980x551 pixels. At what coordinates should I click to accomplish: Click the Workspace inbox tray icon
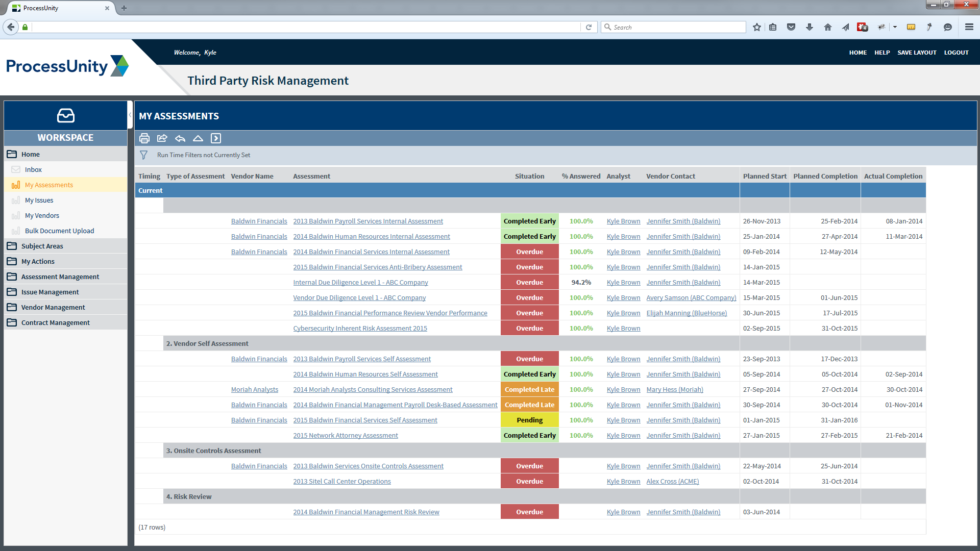coord(66,116)
